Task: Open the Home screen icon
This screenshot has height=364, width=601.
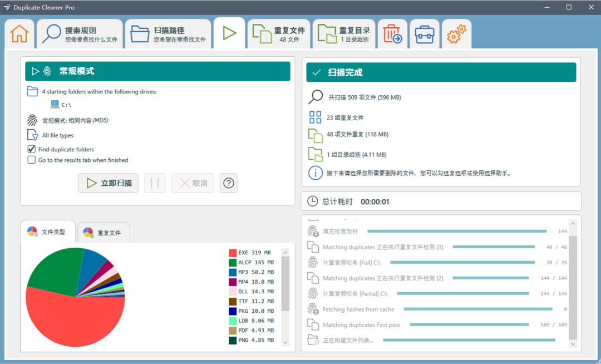Action: coord(19,33)
